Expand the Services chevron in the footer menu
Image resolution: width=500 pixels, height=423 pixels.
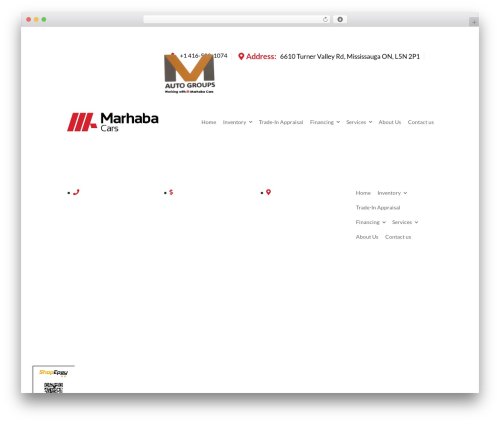pos(416,222)
